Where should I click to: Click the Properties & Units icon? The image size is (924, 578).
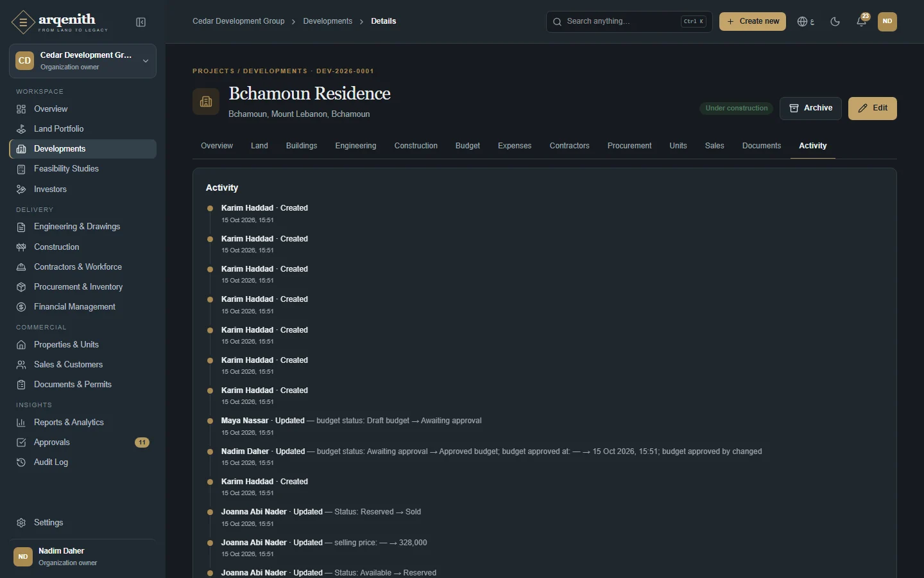tap(21, 345)
